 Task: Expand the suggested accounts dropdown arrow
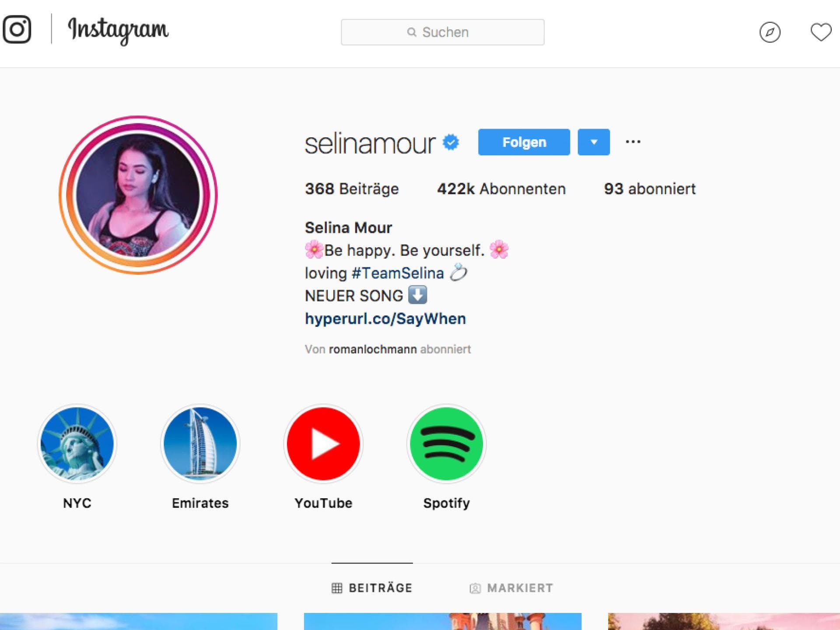[x=594, y=142]
